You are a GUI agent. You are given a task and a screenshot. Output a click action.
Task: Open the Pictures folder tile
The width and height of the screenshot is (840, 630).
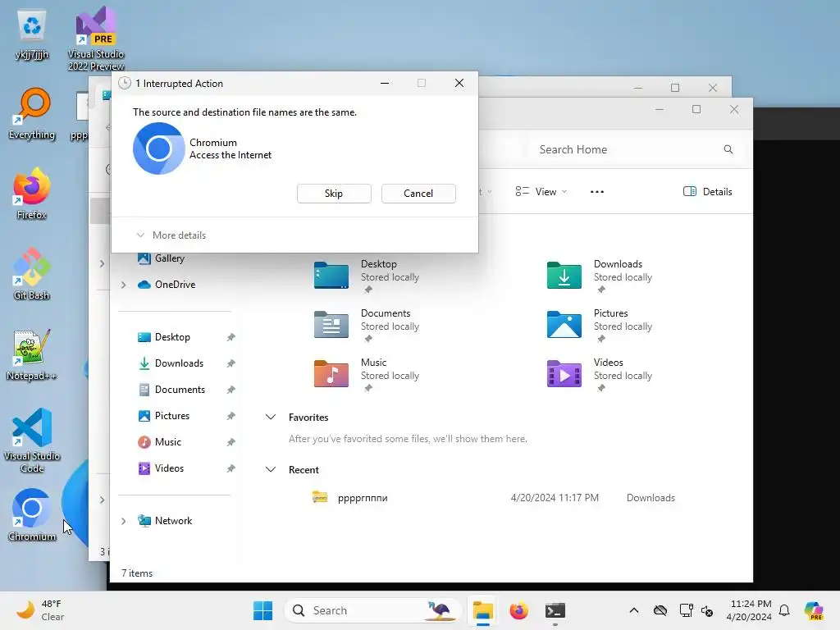point(600,325)
